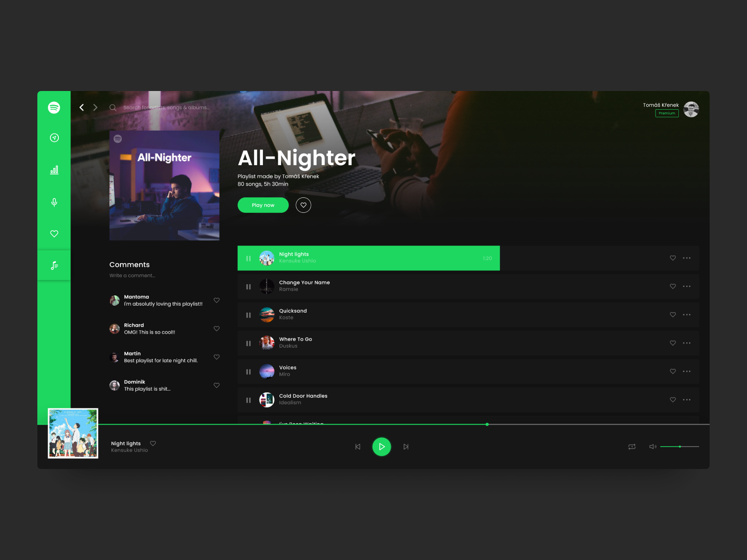Click the Premium badge
Image resolution: width=747 pixels, height=560 pixels.
coord(667,113)
